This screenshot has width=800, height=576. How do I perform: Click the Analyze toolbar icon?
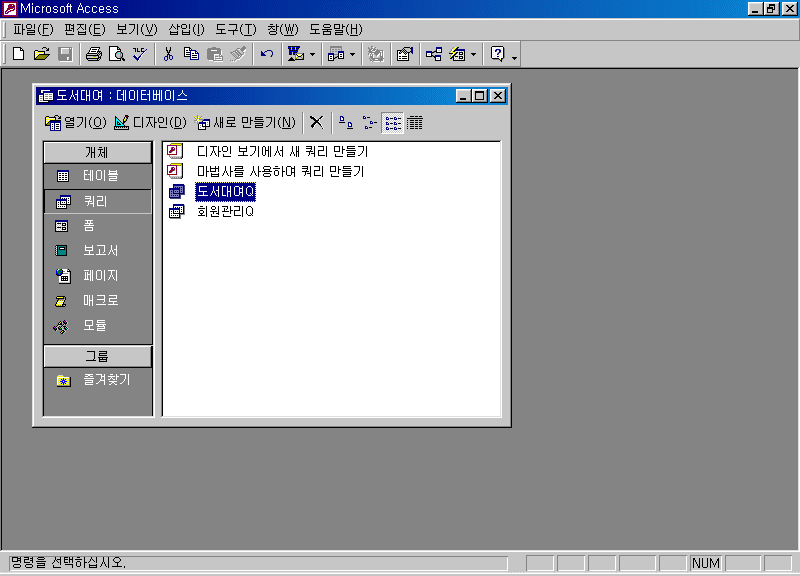336,54
